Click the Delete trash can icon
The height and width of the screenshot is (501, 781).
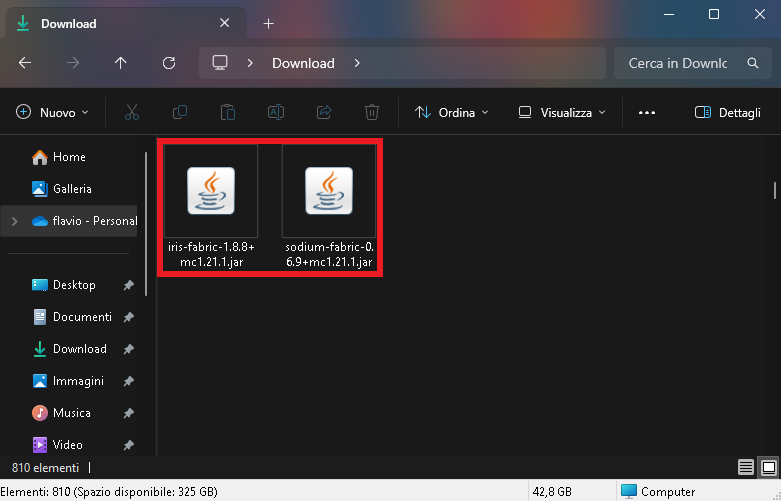coord(372,113)
